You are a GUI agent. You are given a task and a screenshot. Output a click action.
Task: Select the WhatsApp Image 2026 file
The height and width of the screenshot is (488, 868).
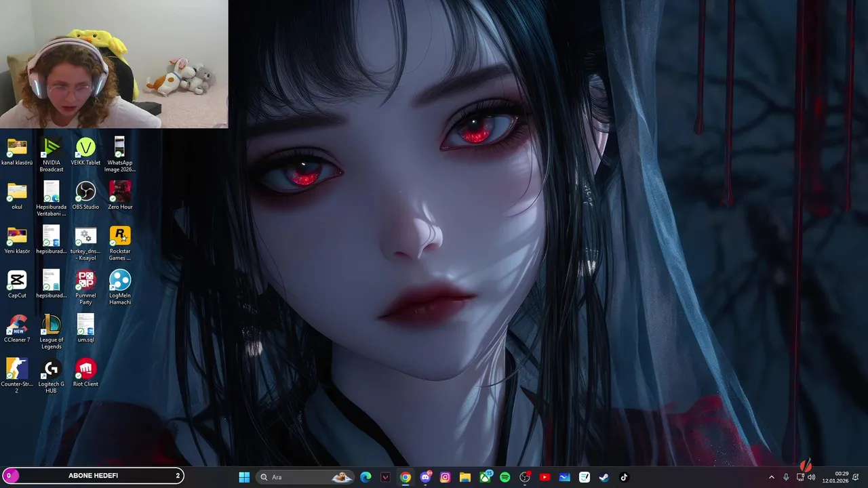point(120,155)
